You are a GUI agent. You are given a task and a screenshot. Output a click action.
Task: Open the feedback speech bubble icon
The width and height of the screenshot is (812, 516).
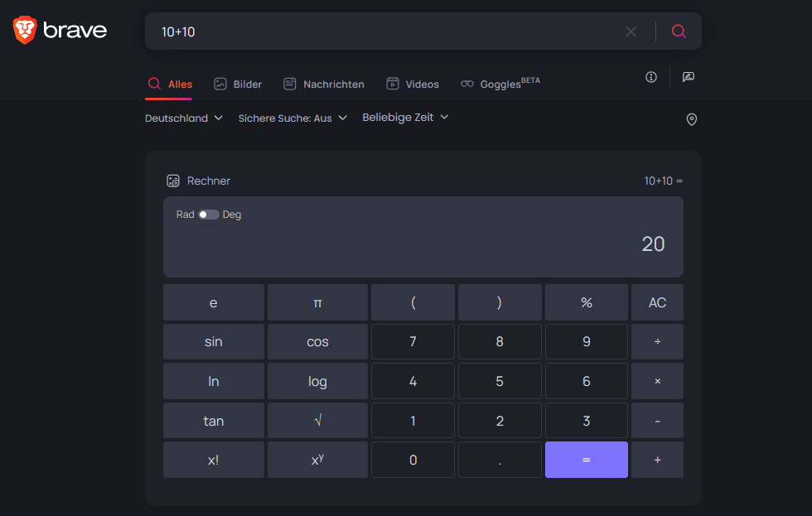click(x=689, y=77)
